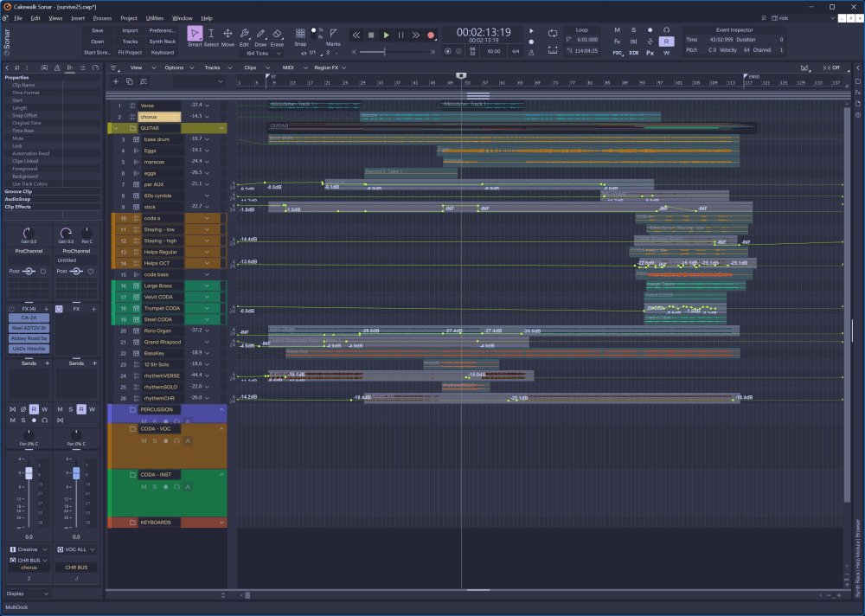The width and height of the screenshot is (865, 616).
Task: Open the Display dropdown in the inspector
Action: pyautogui.click(x=27, y=594)
